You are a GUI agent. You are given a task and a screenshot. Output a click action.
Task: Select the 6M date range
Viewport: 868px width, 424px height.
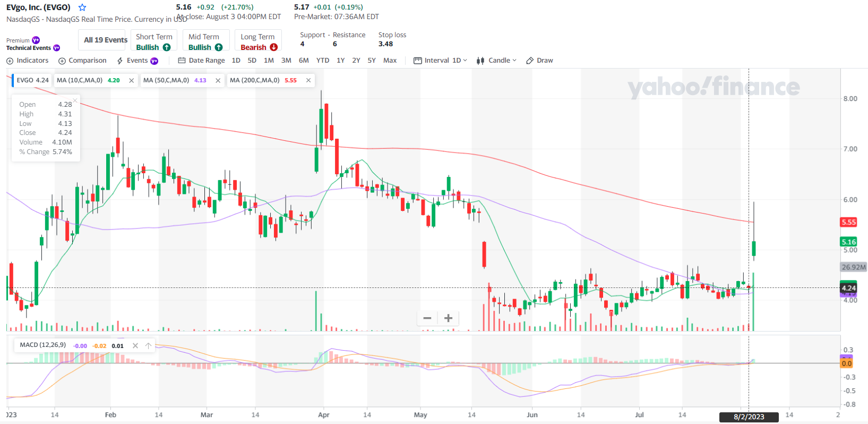pos(304,61)
